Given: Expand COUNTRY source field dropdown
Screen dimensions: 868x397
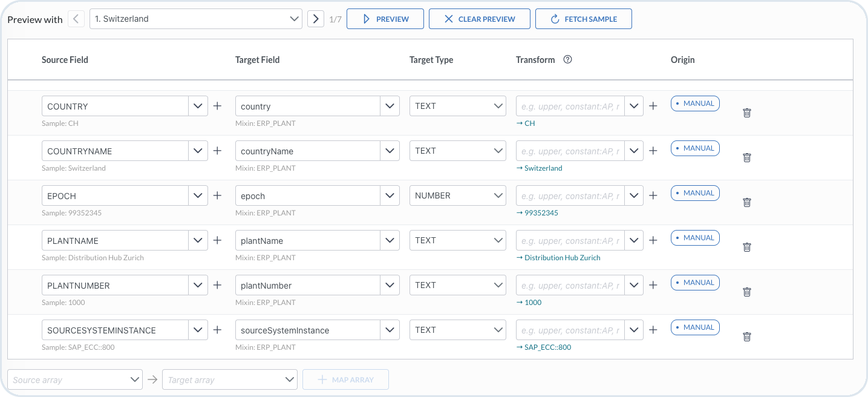Looking at the screenshot, I should pyautogui.click(x=198, y=106).
